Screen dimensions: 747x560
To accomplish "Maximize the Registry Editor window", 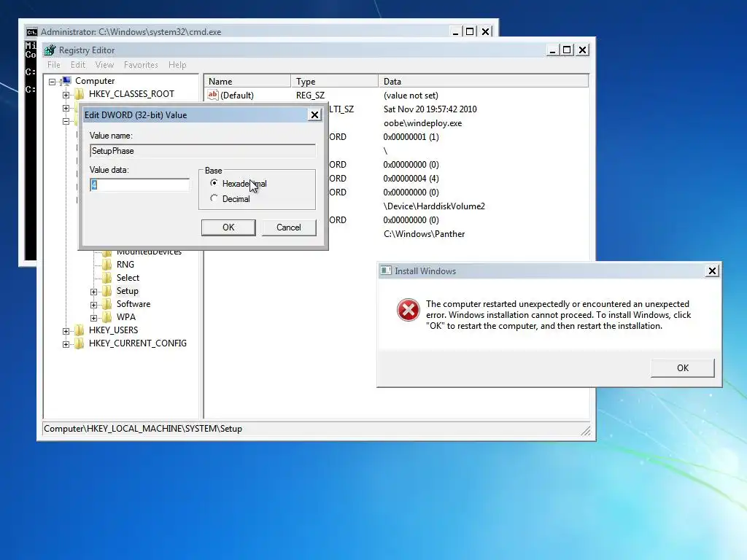I will click(x=566, y=50).
